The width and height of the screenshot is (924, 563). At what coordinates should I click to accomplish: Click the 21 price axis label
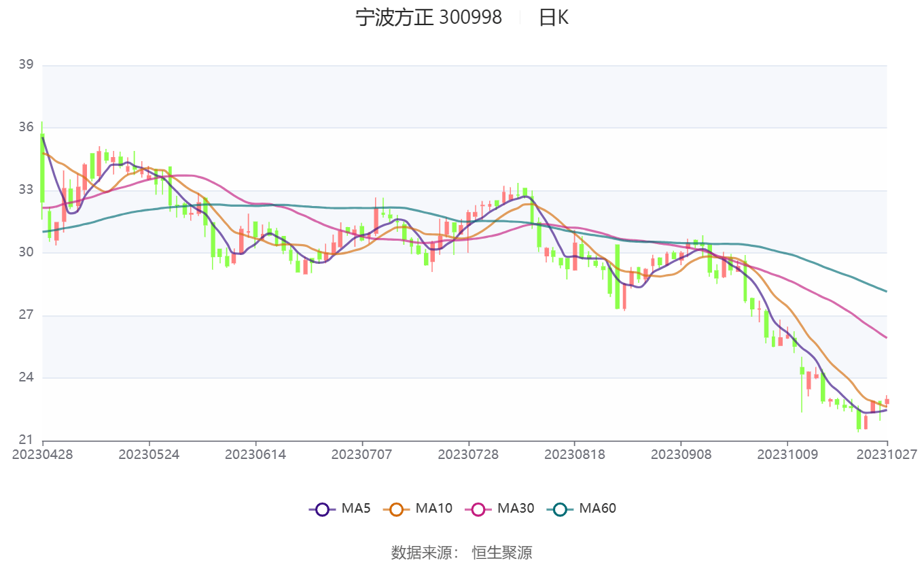click(26, 440)
